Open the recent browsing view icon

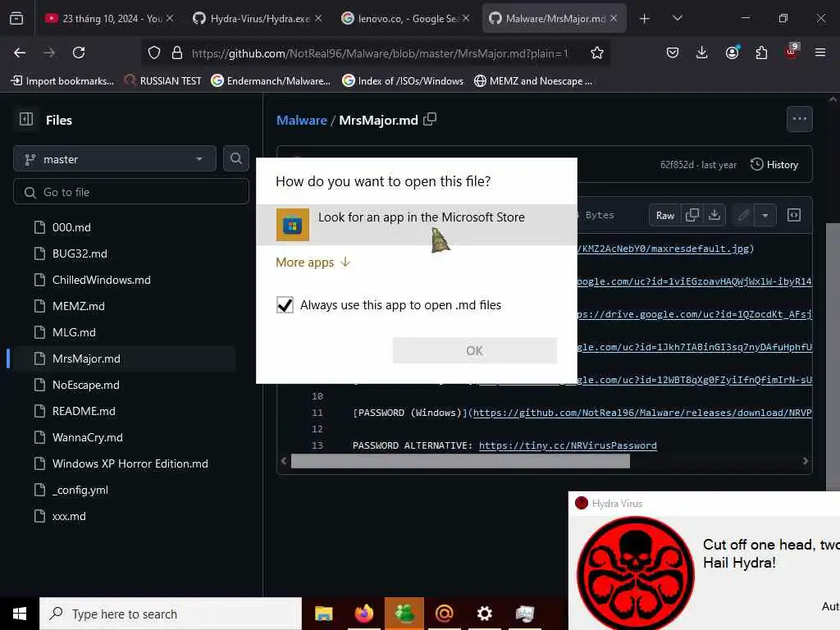(x=16, y=19)
